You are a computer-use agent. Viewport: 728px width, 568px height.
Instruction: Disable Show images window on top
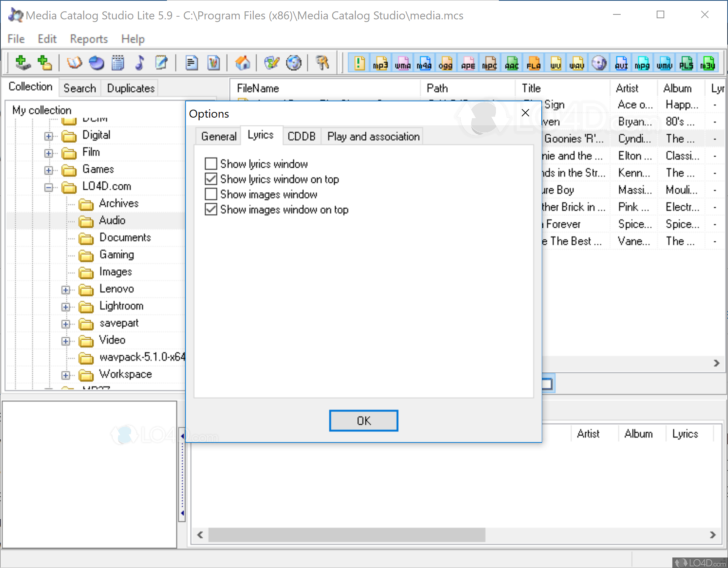(x=211, y=209)
